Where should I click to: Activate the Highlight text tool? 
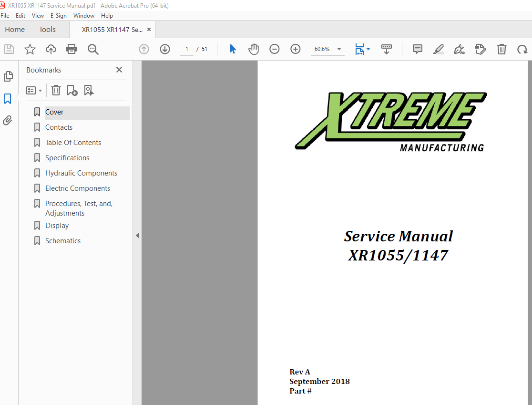click(438, 49)
